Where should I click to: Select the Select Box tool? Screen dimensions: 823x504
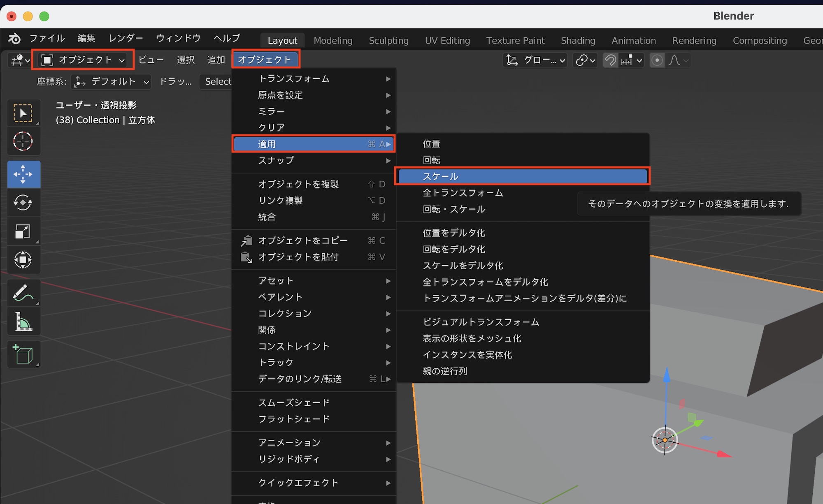click(23, 113)
